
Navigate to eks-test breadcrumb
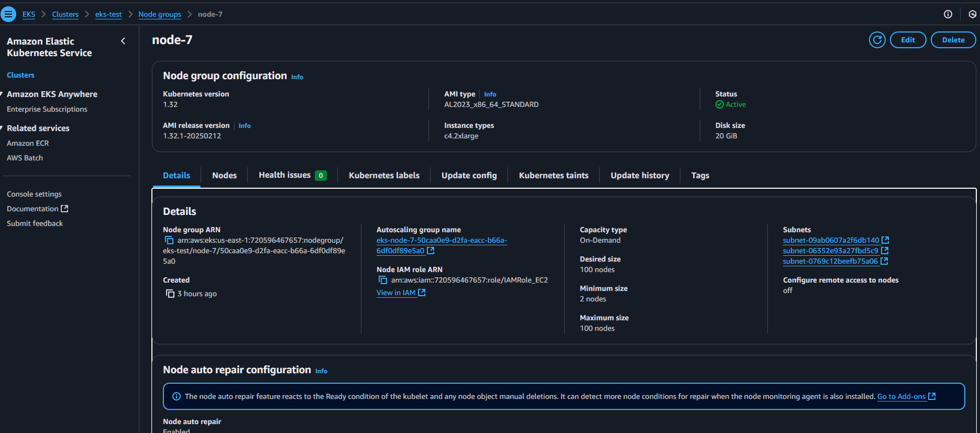[x=108, y=14]
